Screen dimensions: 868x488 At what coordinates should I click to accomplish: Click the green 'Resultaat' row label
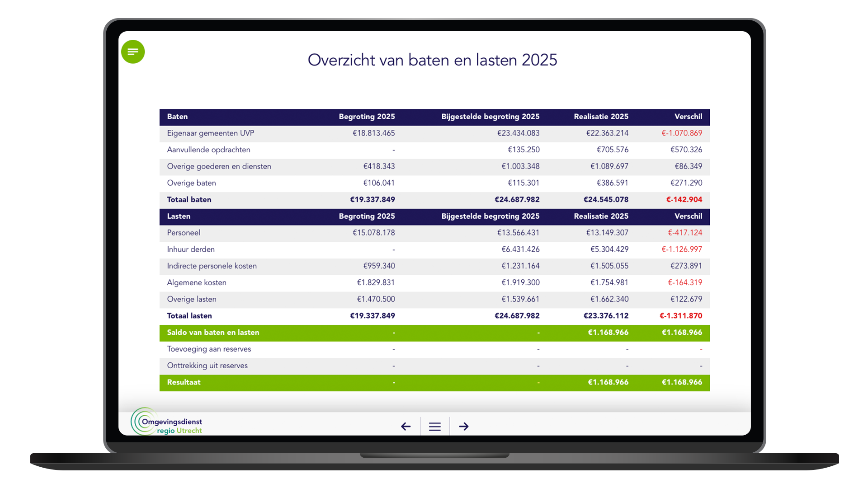(184, 382)
